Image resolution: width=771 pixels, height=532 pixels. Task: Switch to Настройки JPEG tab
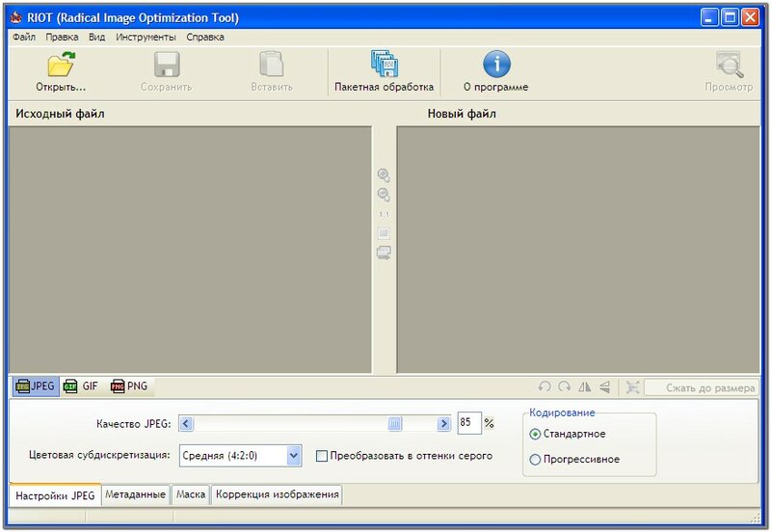55,495
